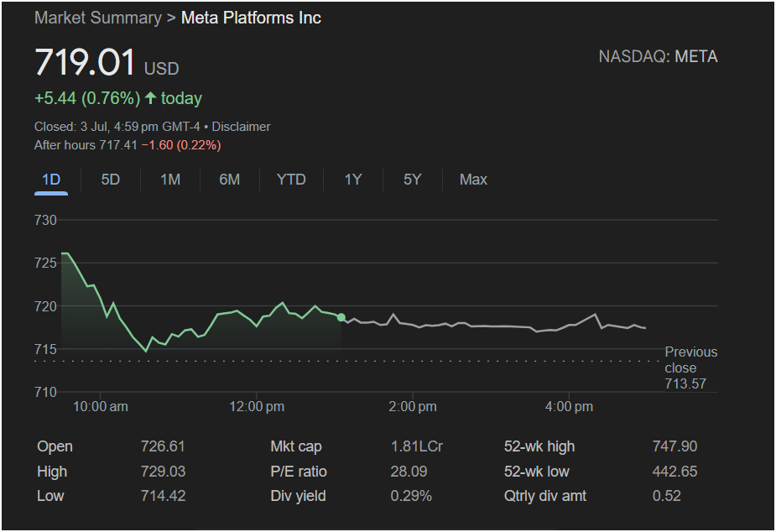View the 5Y chart range
The width and height of the screenshot is (776, 532).
click(412, 180)
